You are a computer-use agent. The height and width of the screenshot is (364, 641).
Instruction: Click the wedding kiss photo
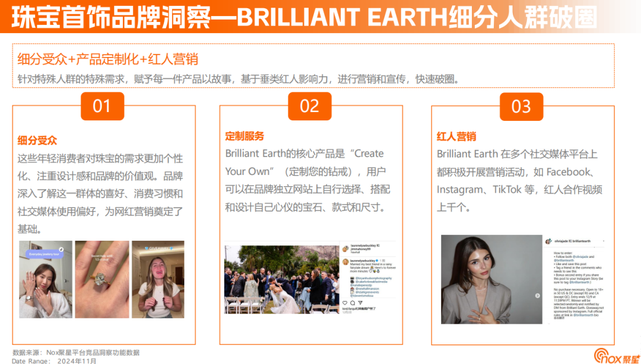coord(281,279)
